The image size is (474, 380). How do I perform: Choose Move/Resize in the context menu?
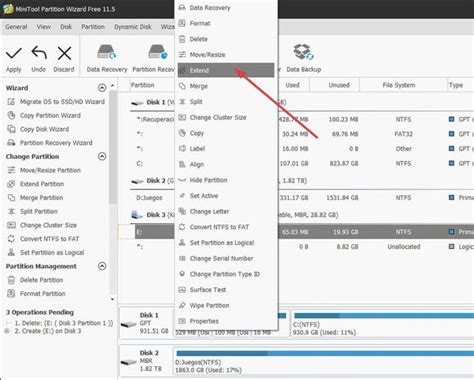tap(226, 55)
